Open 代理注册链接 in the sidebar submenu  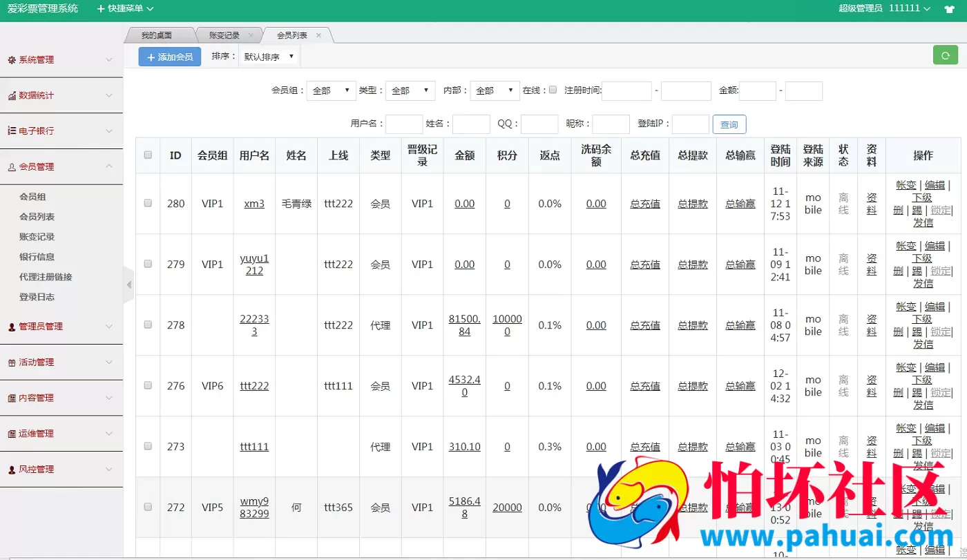click(x=46, y=277)
